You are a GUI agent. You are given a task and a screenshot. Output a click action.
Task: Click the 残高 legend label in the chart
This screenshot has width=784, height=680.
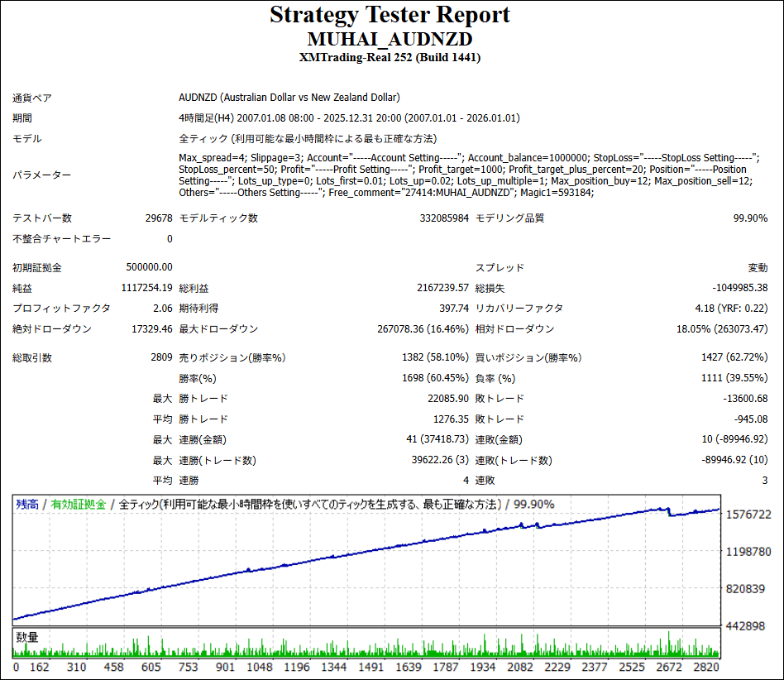coord(26,504)
